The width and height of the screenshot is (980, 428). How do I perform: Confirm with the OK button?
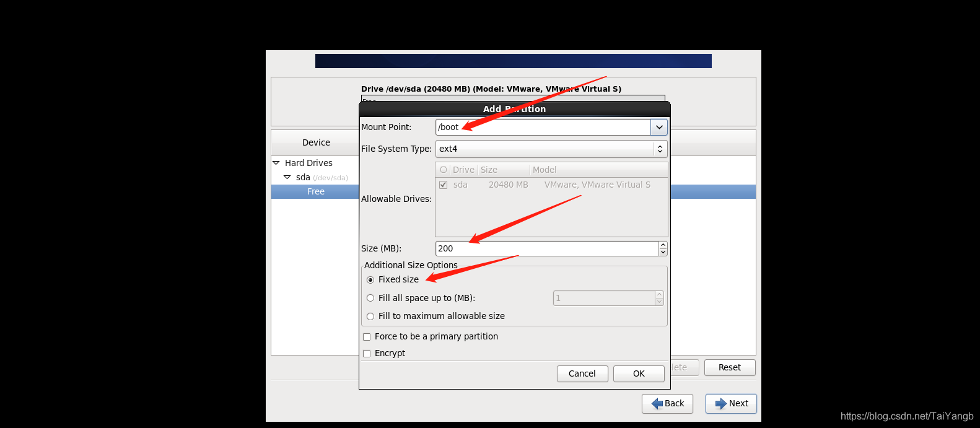pos(639,373)
